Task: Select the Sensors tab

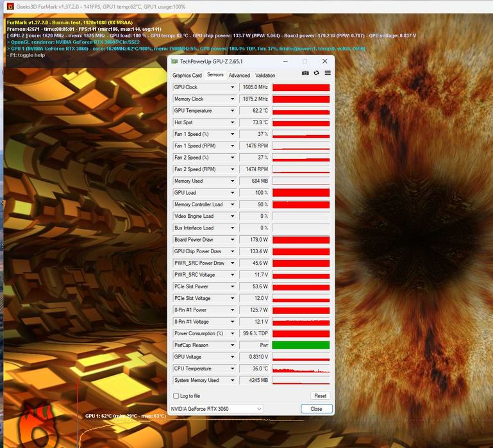Action: (215, 75)
